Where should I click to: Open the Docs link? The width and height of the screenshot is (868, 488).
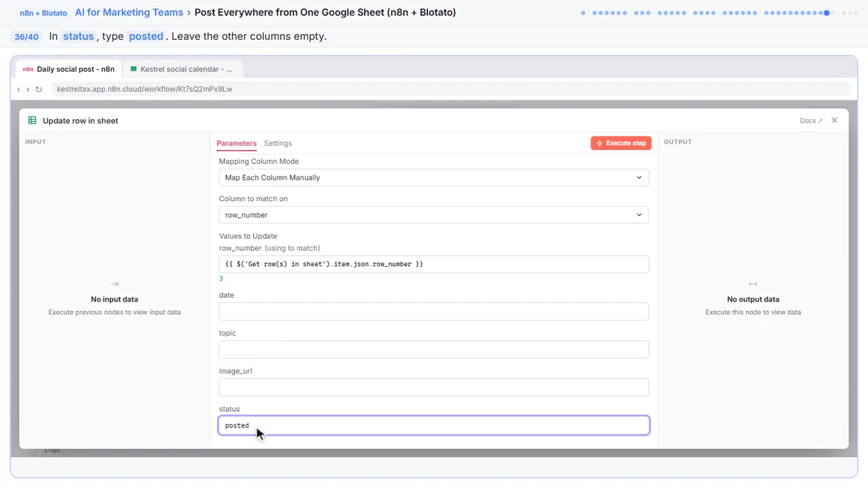click(811, 121)
